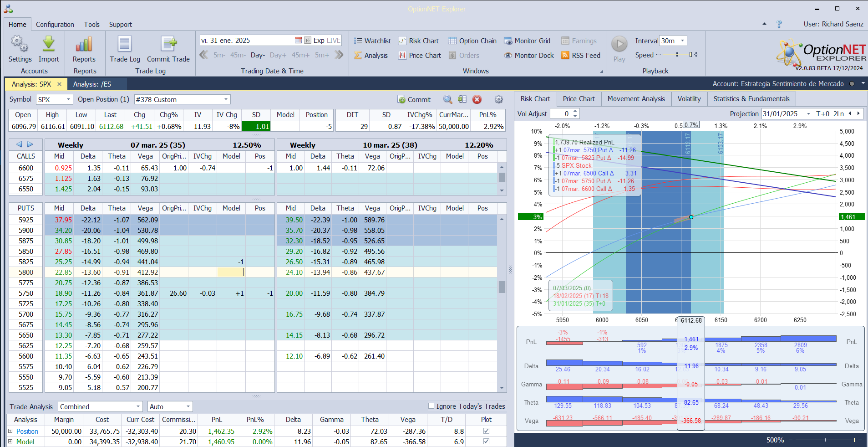Click the 500% zoom slider

tap(825, 440)
